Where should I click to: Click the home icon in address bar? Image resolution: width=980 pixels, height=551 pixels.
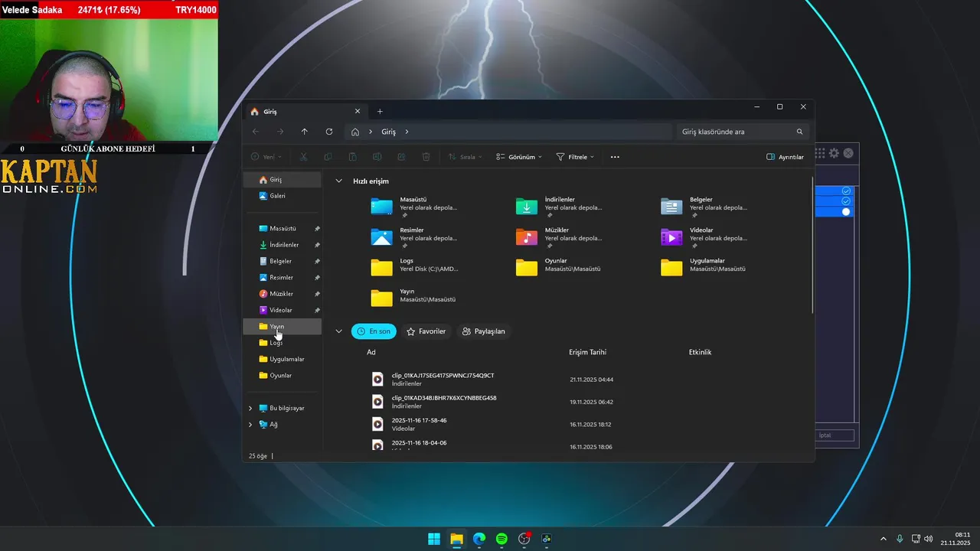(x=355, y=132)
